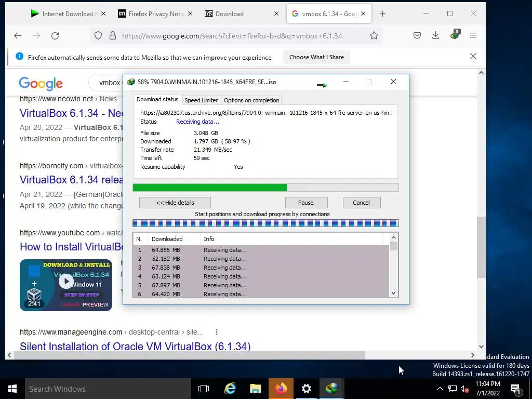Click Hide details button

[x=175, y=203]
